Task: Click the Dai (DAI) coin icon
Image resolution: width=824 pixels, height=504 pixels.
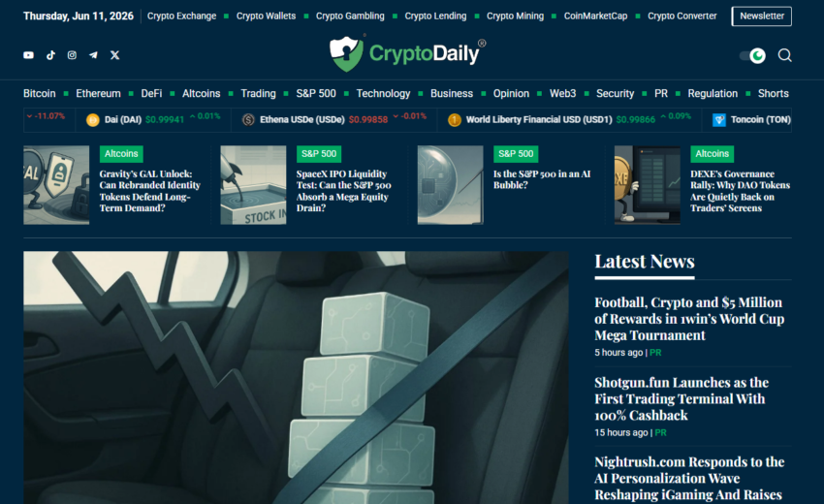Action: click(92, 120)
